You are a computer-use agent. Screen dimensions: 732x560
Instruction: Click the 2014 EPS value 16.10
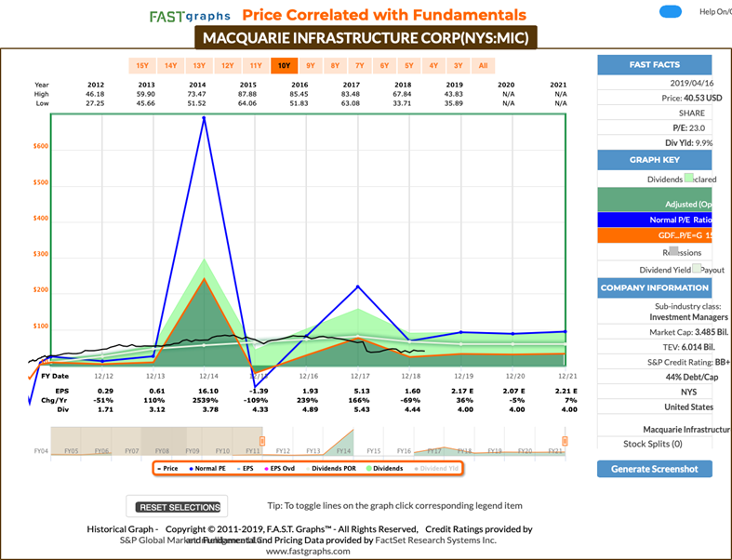click(x=208, y=391)
